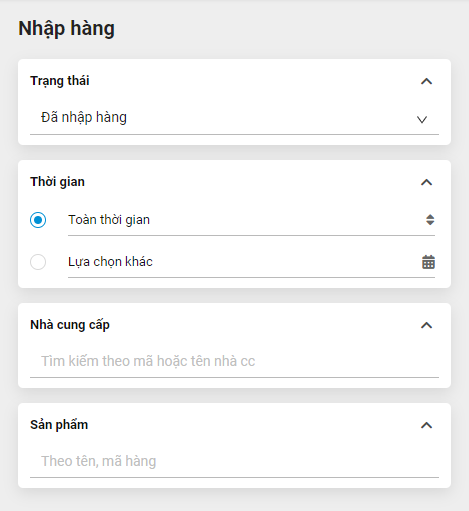Click the down triangle next to Toàn thời gian
Viewport: 469px width, 511px height.
(x=430, y=223)
